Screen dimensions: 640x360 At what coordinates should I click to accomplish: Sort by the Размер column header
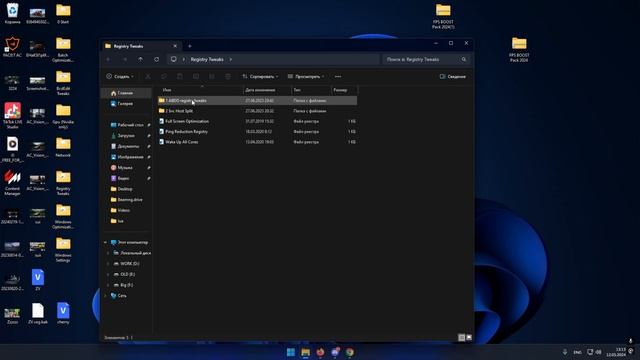pos(344,90)
